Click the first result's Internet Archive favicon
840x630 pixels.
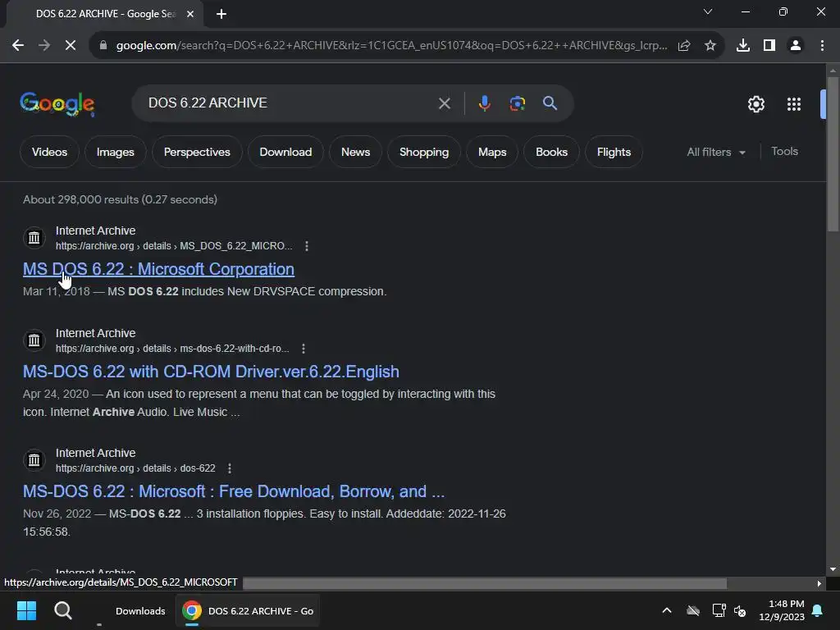pyautogui.click(x=34, y=237)
